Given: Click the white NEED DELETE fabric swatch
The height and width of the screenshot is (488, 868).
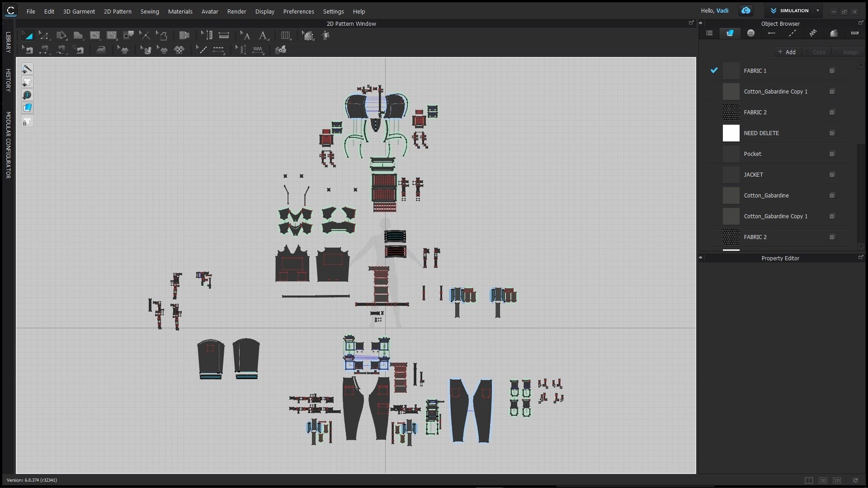Looking at the screenshot, I should coord(731,133).
